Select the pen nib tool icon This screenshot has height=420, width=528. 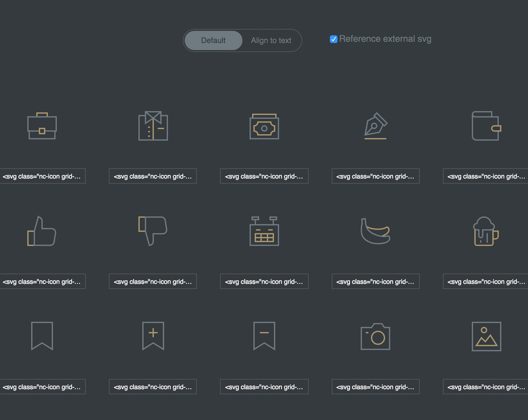375,126
